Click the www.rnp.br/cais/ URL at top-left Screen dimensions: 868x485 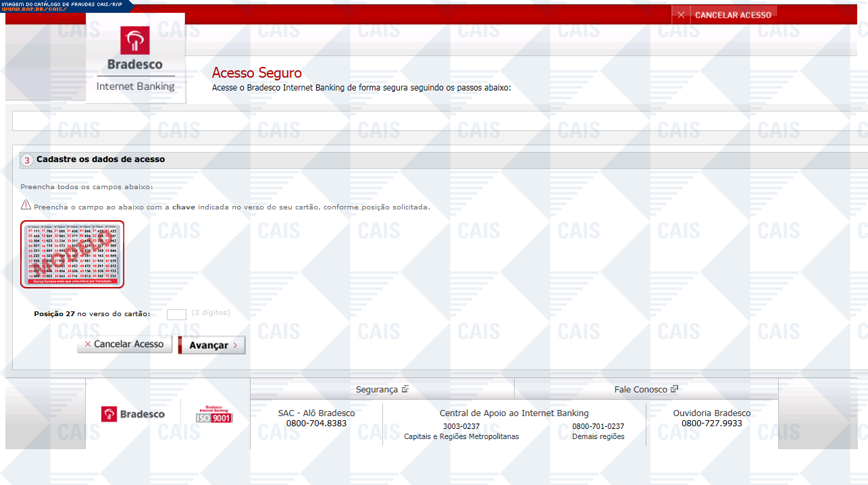34,9
